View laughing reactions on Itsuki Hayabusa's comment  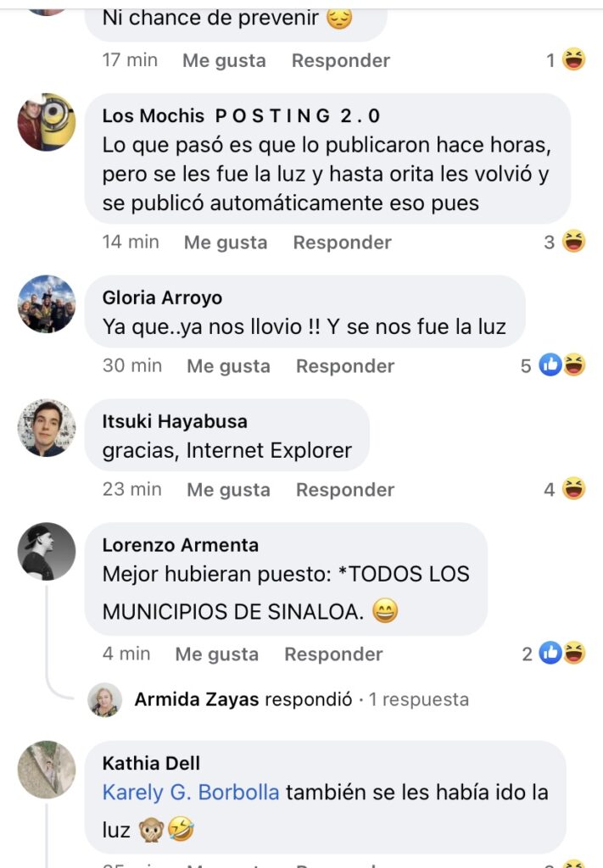click(565, 489)
